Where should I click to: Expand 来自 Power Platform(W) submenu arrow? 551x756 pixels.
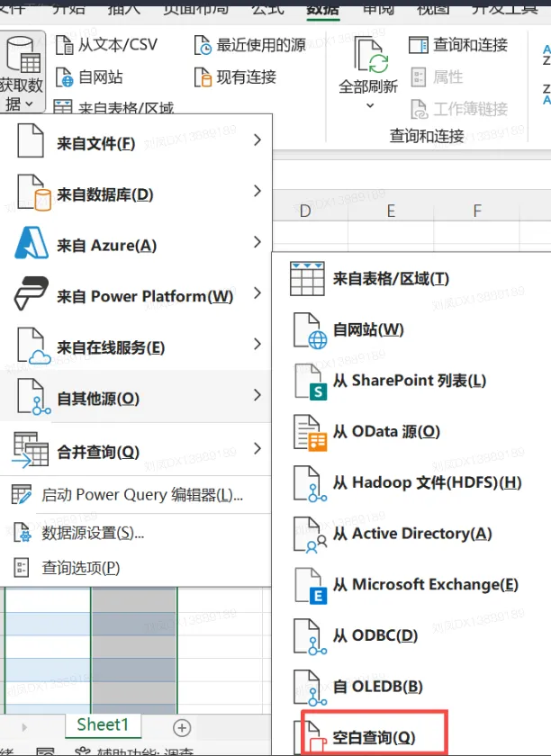[257, 292]
